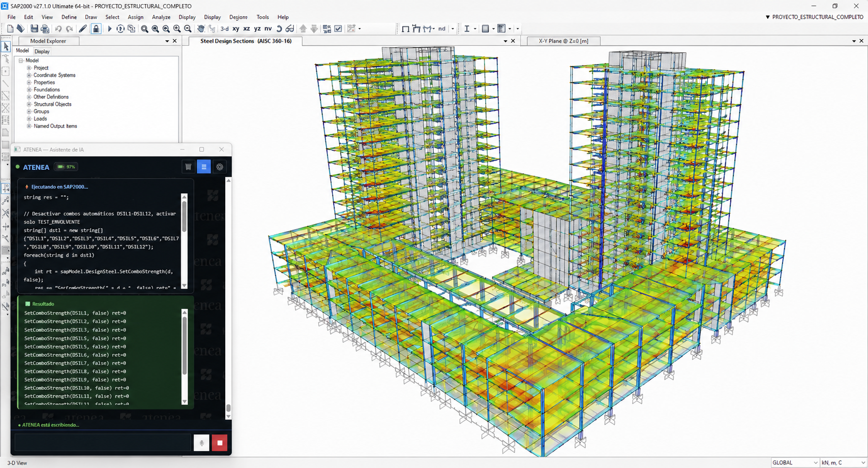Switch to Display tab in Model Explorer
Viewport: 868px width, 468px height.
pos(42,51)
